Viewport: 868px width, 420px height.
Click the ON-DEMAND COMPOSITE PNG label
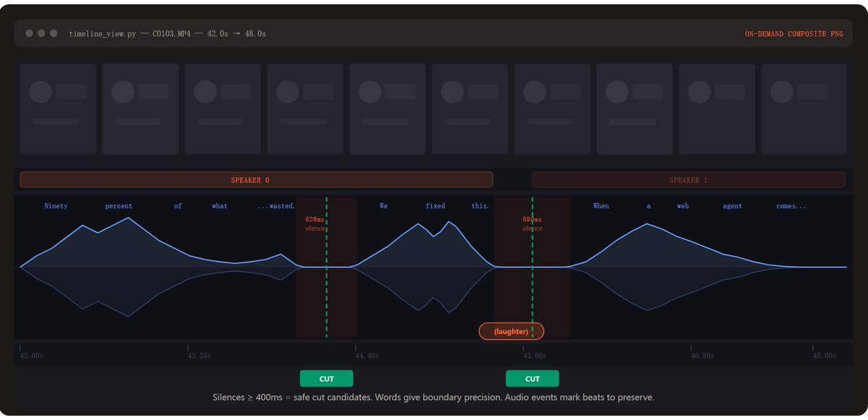pos(793,34)
